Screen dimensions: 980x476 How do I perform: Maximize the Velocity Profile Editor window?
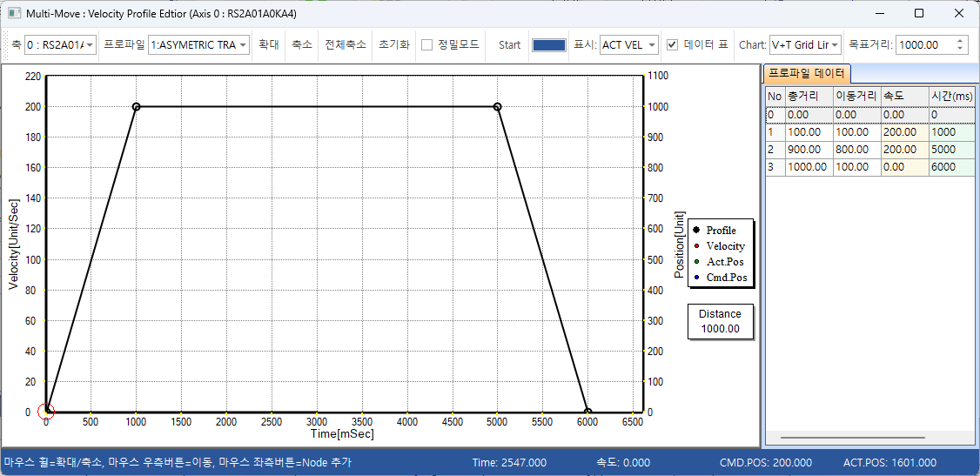[919, 13]
